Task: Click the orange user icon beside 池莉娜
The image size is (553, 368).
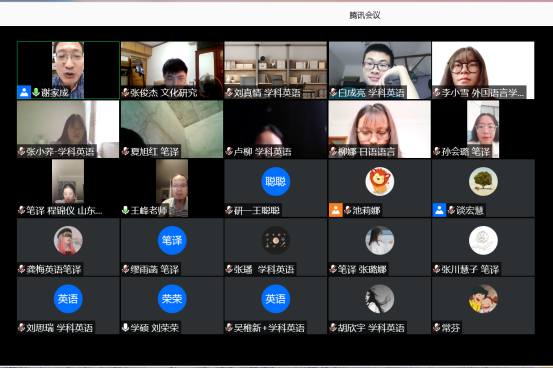Action: [336, 210]
